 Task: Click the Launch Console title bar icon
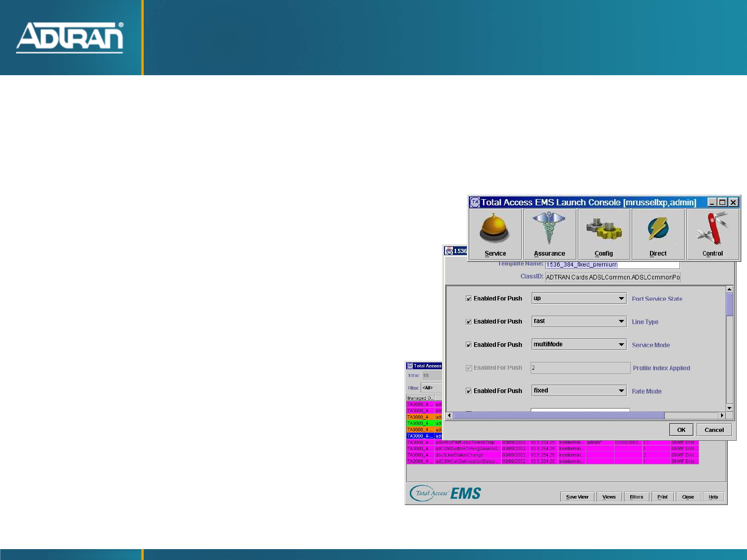point(475,202)
